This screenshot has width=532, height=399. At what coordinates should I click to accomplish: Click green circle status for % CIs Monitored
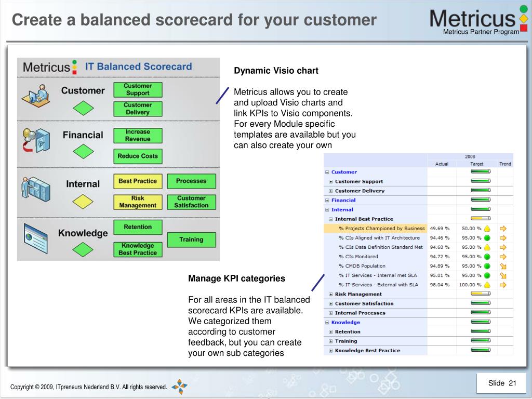point(487,257)
